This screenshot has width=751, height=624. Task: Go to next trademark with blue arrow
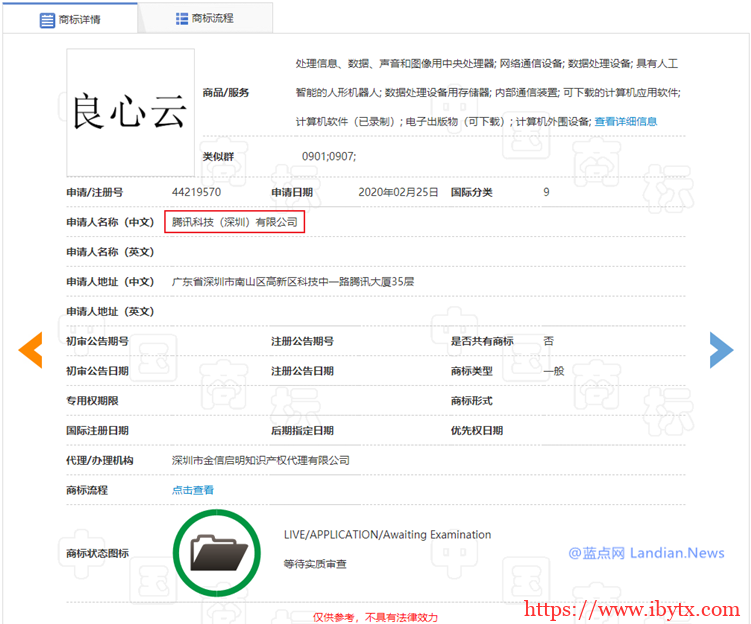pos(721,350)
